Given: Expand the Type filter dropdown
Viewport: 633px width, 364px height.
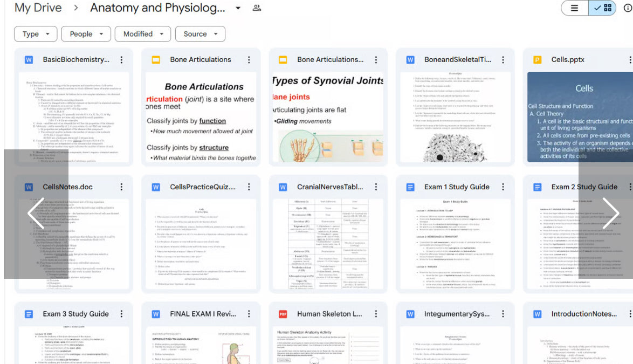Looking at the screenshot, I should 36,34.
